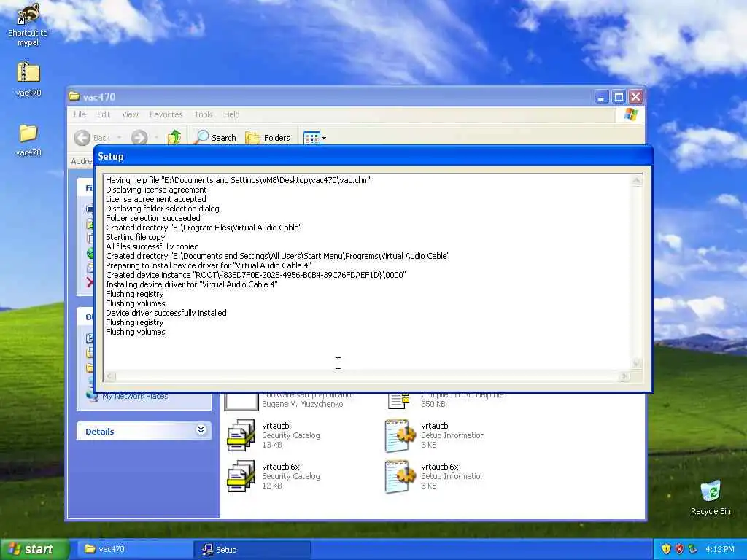Click log line starting "Created device instance"

point(256,275)
